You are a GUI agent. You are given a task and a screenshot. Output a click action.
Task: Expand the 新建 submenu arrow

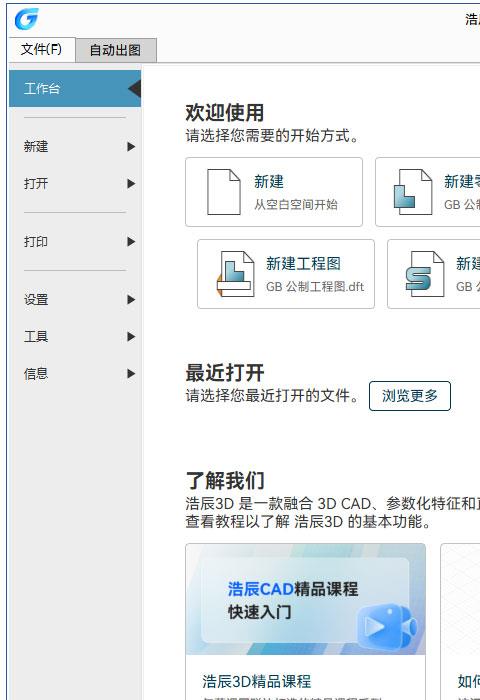(131, 146)
